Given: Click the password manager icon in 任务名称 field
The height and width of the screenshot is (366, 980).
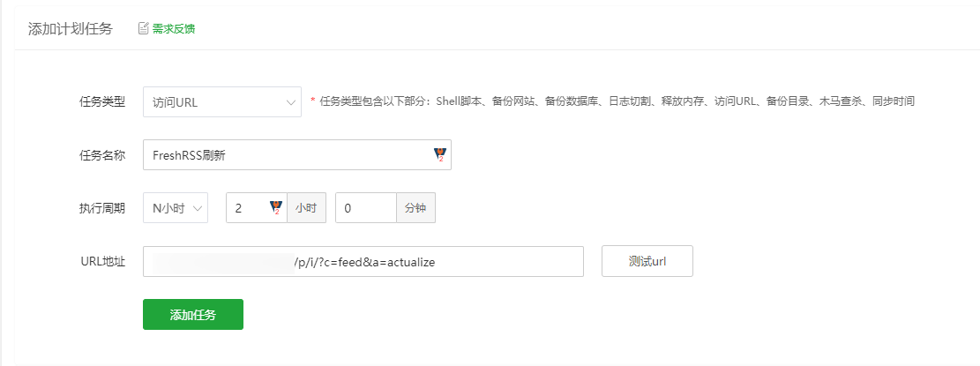Looking at the screenshot, I should pos(440,155).
